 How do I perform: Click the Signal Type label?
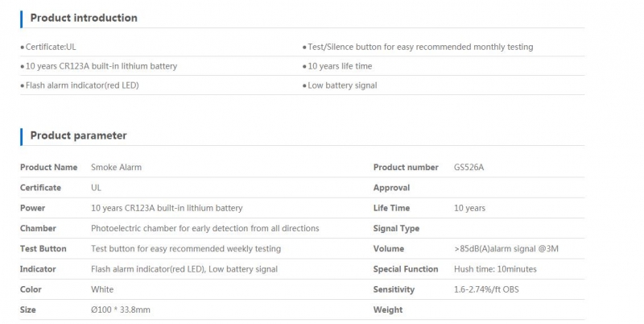(x=396, y=229)
